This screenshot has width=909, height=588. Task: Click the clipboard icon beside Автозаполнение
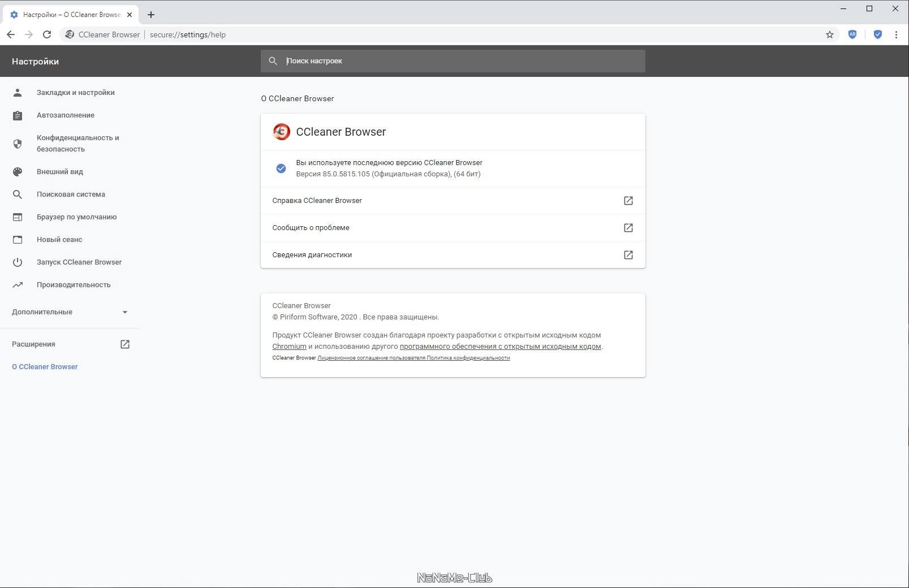18,115
